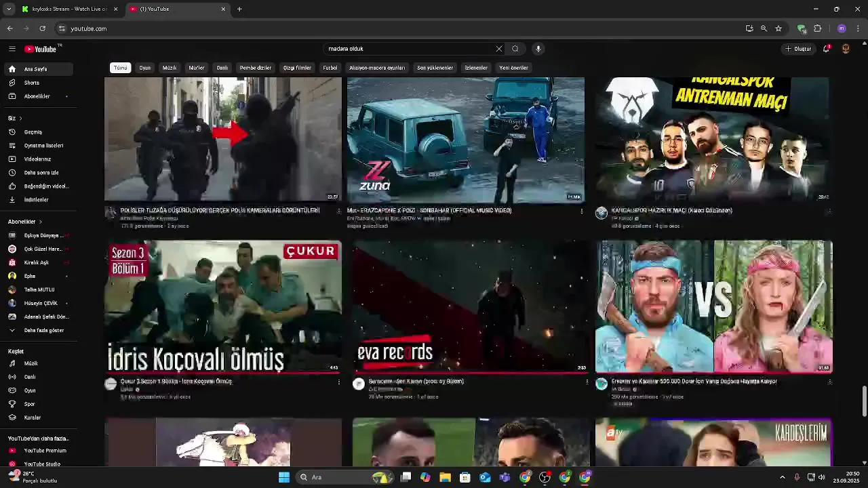This screenshot has width=868, height=488.
Task: Start voice search with microphone
Action: pos(538,49)
